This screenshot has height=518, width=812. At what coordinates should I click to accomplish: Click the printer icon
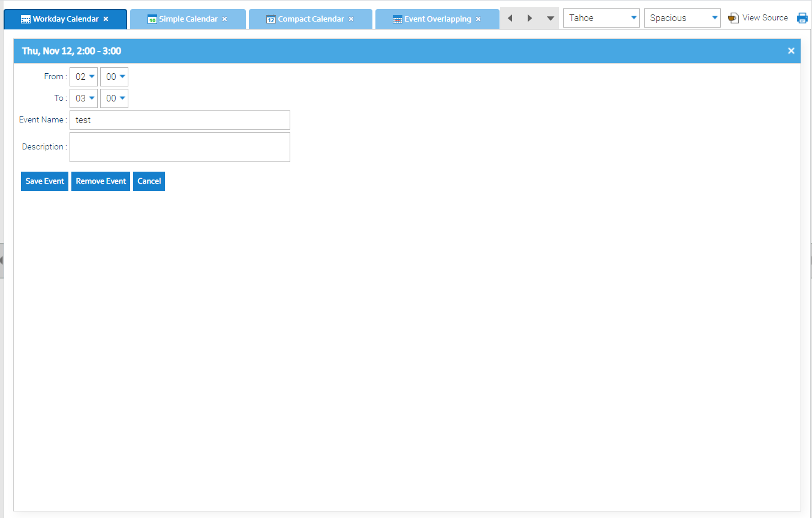pos(802,18)
